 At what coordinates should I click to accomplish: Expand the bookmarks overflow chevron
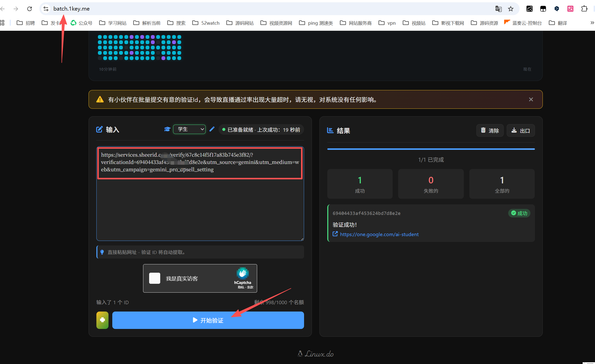[x=592, y=23]
